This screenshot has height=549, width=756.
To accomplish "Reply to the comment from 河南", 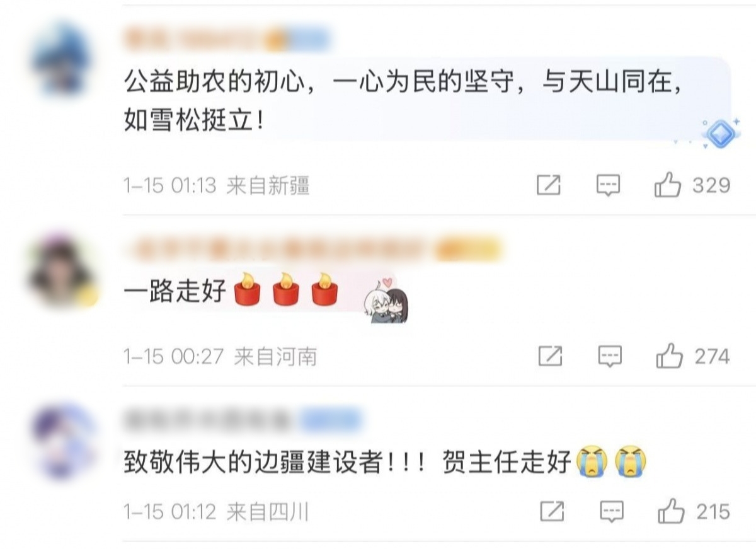I will point(610,357).
